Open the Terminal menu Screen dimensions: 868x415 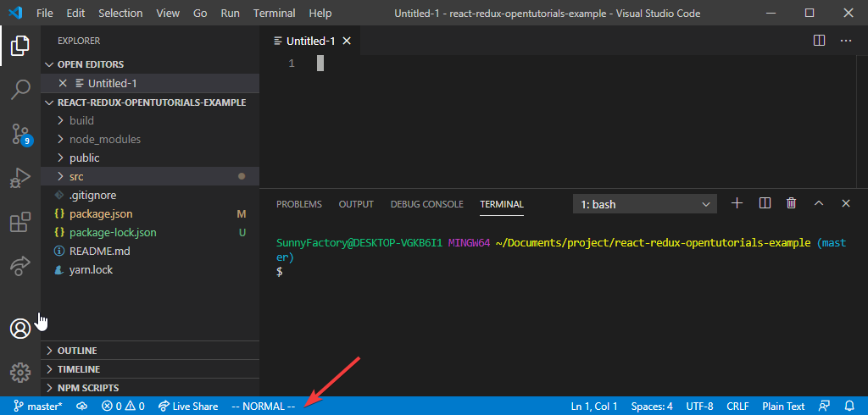274,13
